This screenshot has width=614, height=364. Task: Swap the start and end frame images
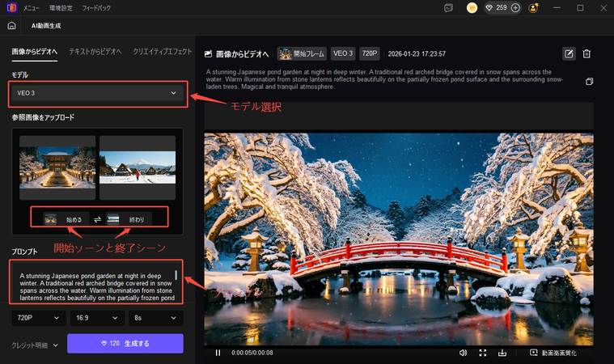coord(96,218)
